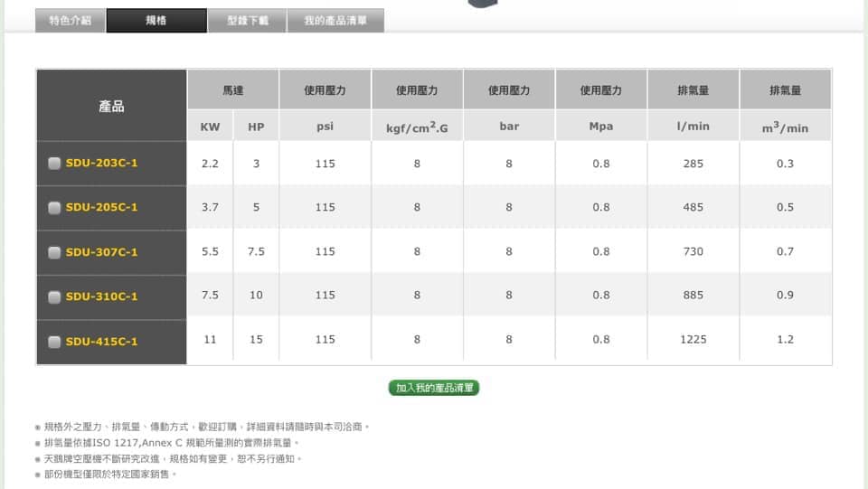
Task: Toggle the SDU-415C-1 checkbox
Action: [x=54, y=342]
